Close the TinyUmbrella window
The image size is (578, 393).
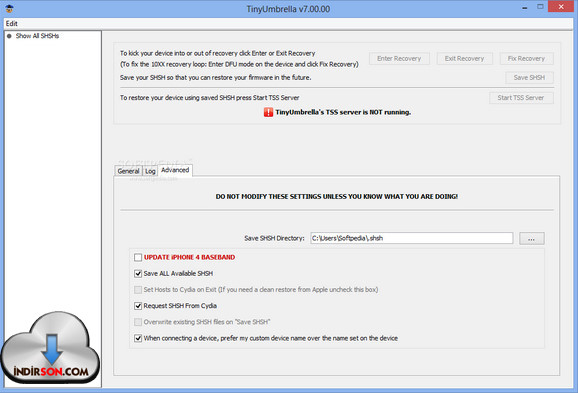[x=561, y=7]
